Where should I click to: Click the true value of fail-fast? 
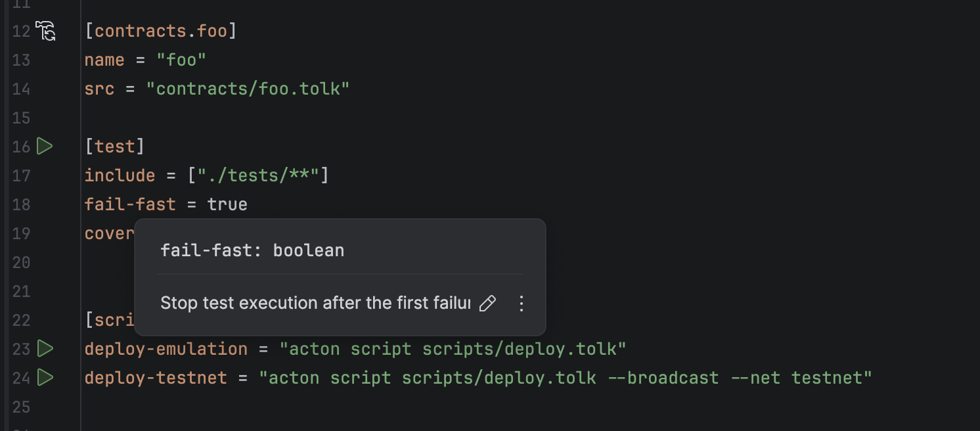[227, 204]
